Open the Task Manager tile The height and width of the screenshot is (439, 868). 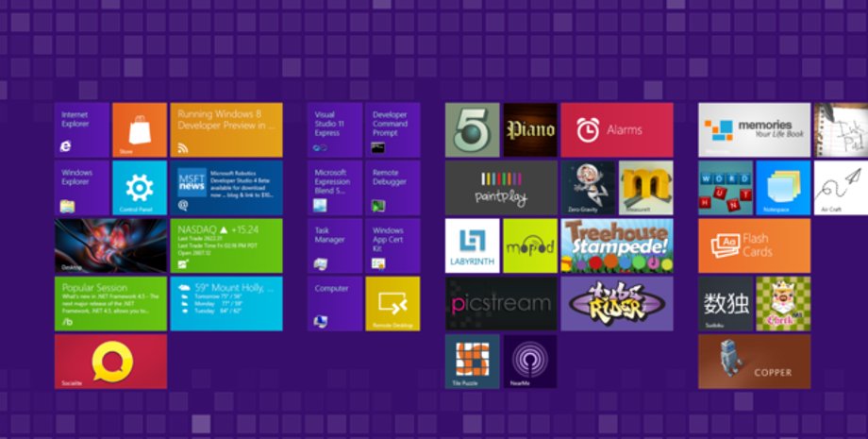point(335,245)
